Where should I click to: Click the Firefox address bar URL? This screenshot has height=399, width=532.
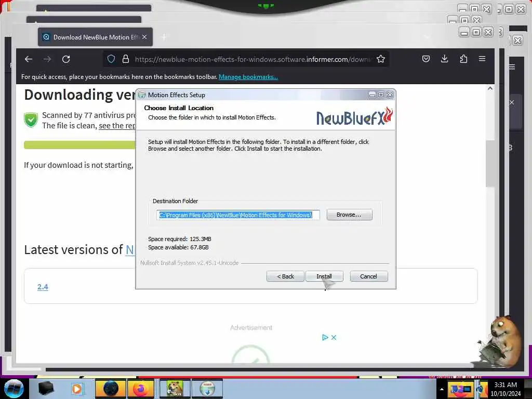pos(253,59)
